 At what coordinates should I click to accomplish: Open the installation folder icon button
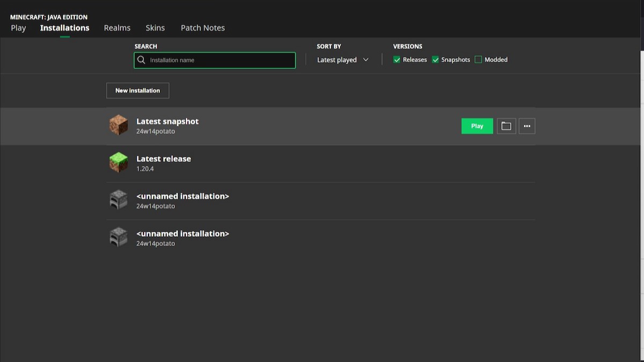click(506, 126)
